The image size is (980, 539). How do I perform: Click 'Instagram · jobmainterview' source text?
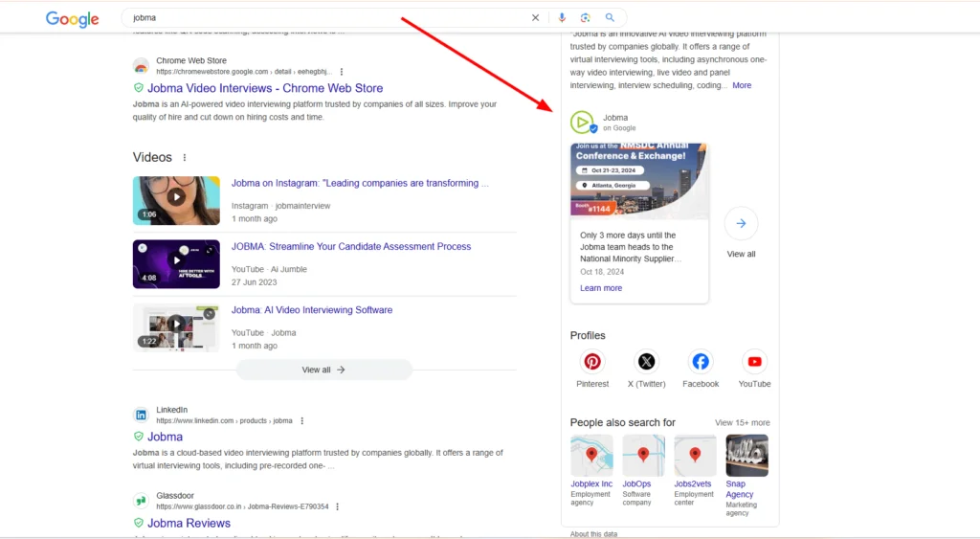[x=280, y=206]
